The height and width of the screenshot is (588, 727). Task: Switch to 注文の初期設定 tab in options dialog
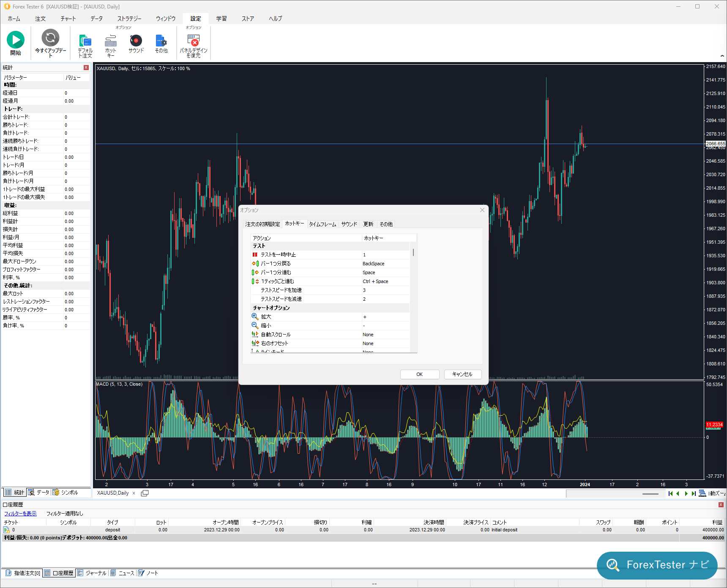tap(262, 224)
